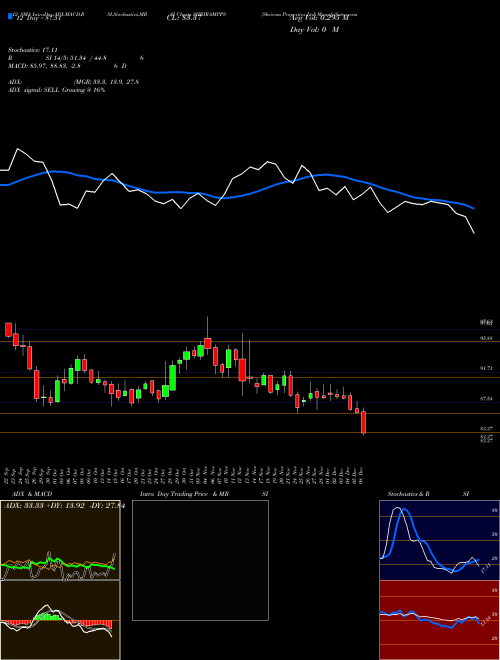This screenshot has width=500, height=660.
Task: Open the ADX indicator chart panel
Action: coord(60,540)
